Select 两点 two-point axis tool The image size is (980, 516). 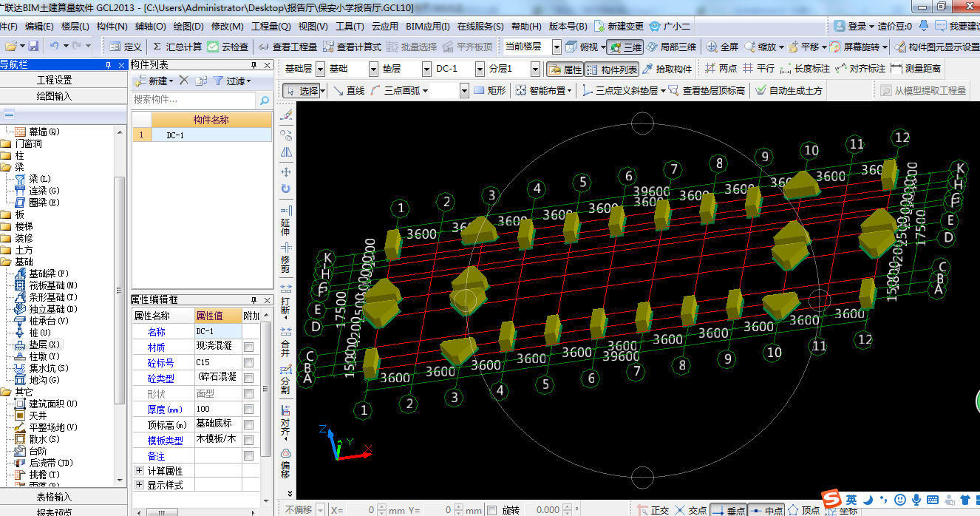click(721, 68)
